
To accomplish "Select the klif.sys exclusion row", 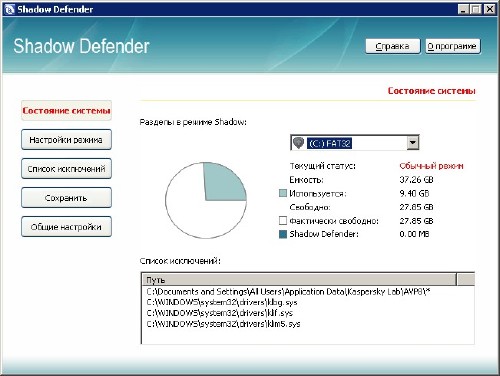I will tap(220, 313).
